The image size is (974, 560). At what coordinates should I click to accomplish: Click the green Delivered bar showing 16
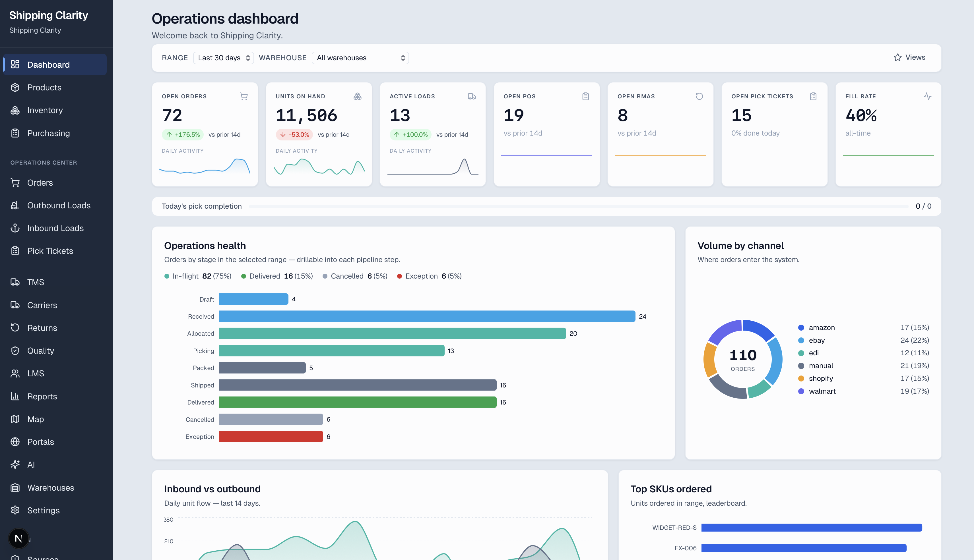358,402
